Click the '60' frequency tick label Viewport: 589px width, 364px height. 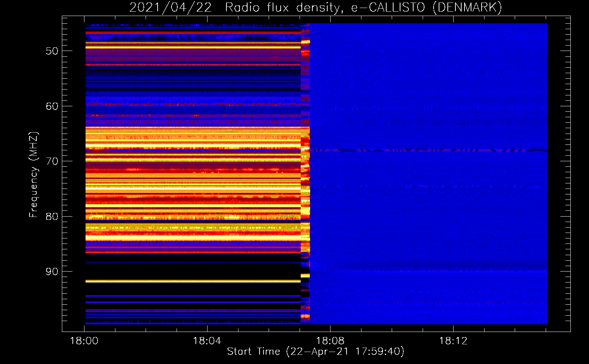coord(52,106)
